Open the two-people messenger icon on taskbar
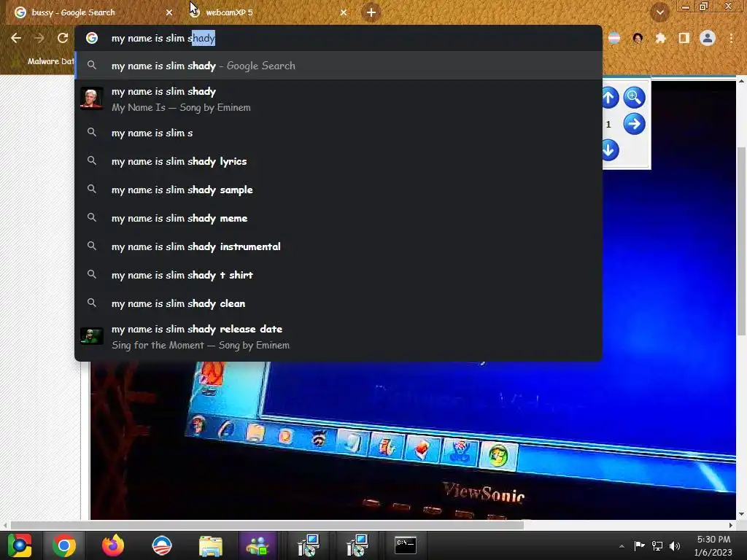747x560 pixels. coord(258,545)
